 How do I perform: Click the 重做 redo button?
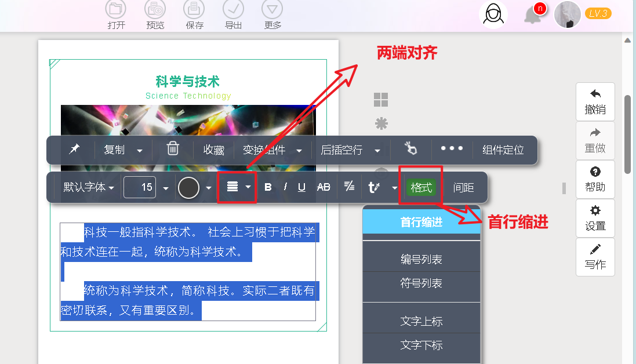[x=595, y=141]
